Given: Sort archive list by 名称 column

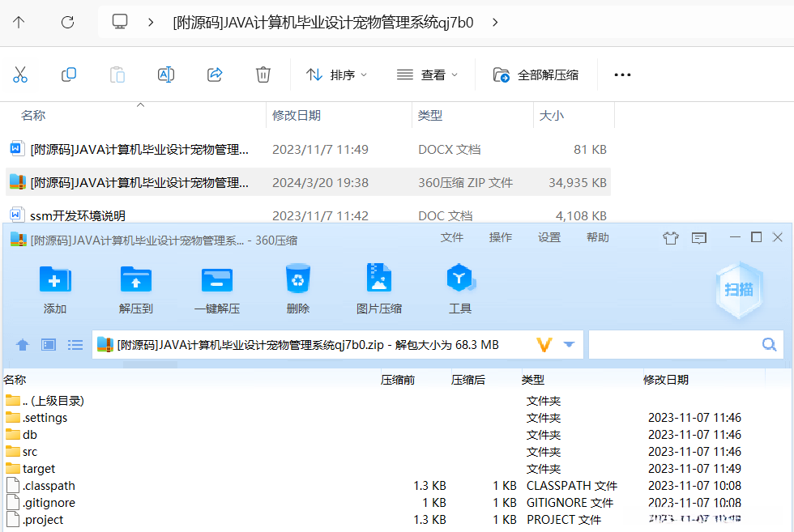Looking at the screenshot, I should 15,380.
